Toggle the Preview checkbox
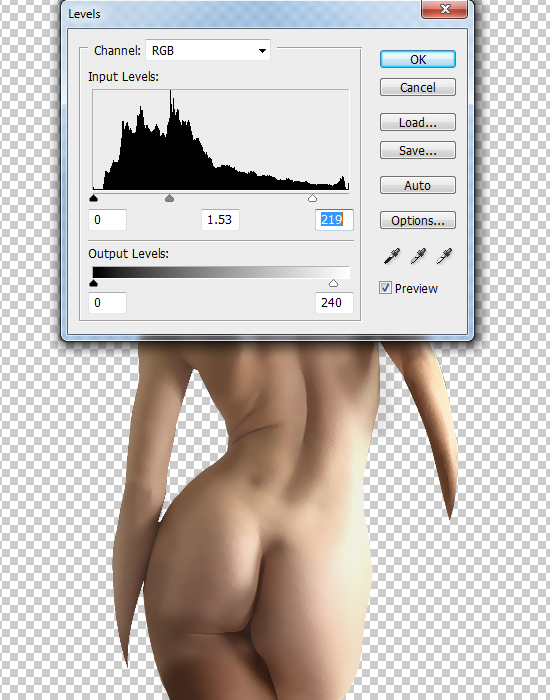550x700 pixels. 385,288
